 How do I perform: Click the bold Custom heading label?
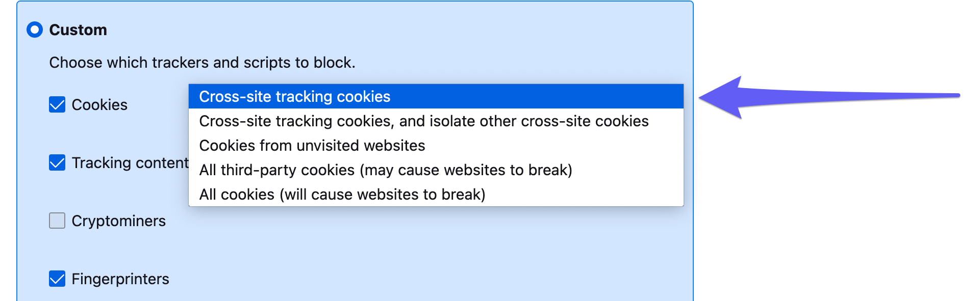pyautogui.click(x=78, y=30)
